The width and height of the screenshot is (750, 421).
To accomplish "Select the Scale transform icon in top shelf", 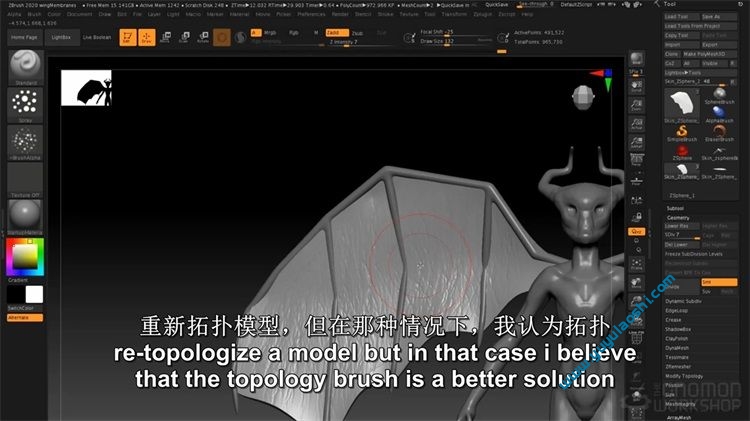I will click(184, 37).
